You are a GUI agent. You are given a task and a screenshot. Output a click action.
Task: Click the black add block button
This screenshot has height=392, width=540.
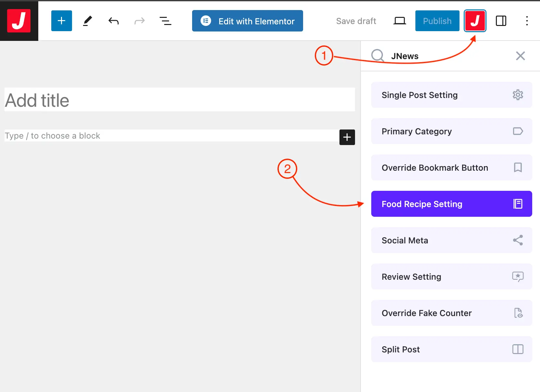347,137
